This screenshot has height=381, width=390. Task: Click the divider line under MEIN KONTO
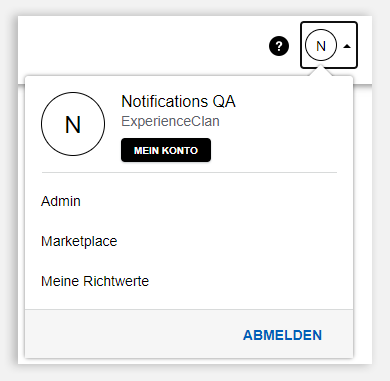189,173
